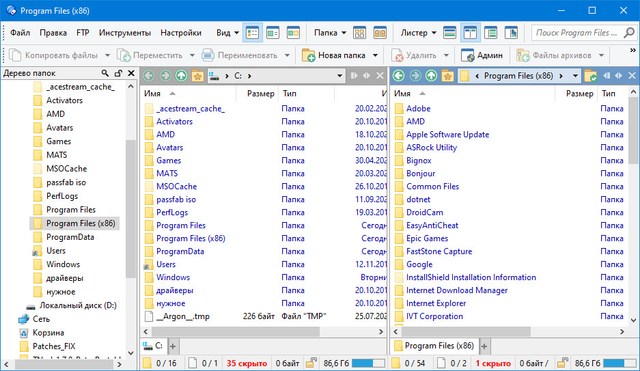Image resolution: width=640 pixels, height=371 pixels.
Task: Click the Переместить button
Action: [x=150, y=55]
